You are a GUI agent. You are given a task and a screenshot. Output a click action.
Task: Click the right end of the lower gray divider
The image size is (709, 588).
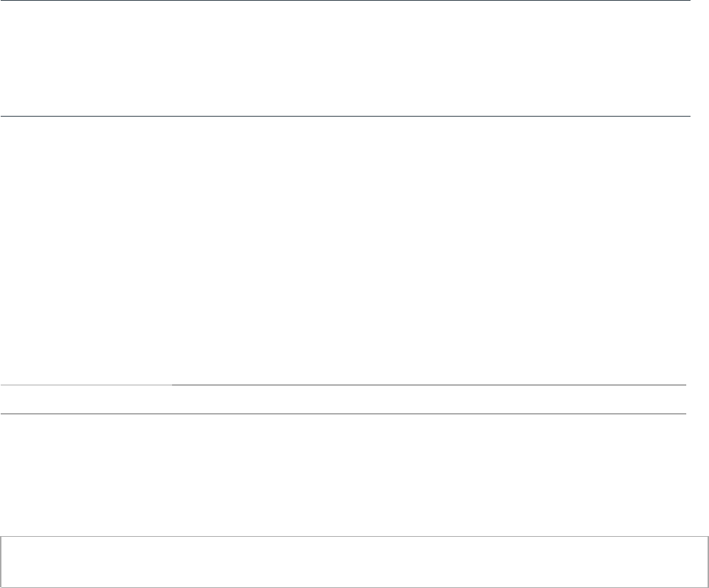pyautogui.click(x=684, y=413)
